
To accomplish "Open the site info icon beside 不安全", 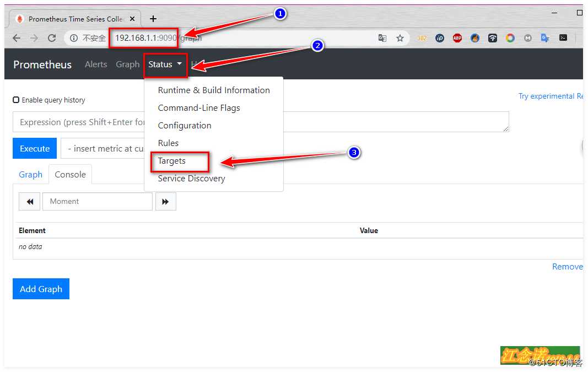I will click(74, 38).
